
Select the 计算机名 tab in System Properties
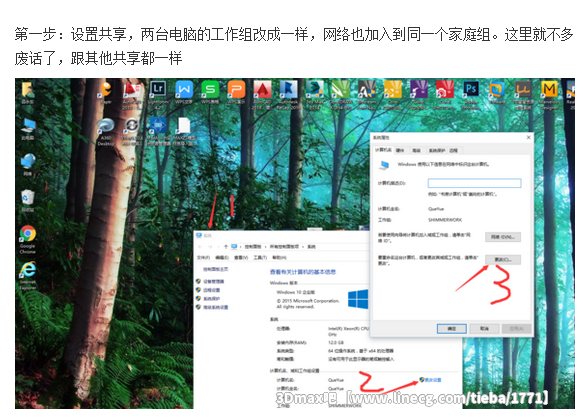[x=383, y=150]
